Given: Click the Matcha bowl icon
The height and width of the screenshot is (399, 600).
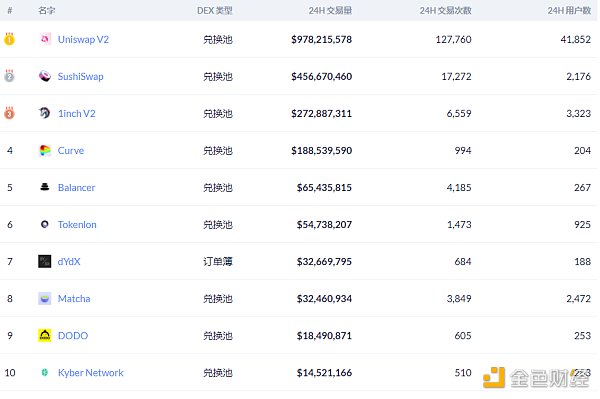Looking at the screenshot, I should click(45, 298).
